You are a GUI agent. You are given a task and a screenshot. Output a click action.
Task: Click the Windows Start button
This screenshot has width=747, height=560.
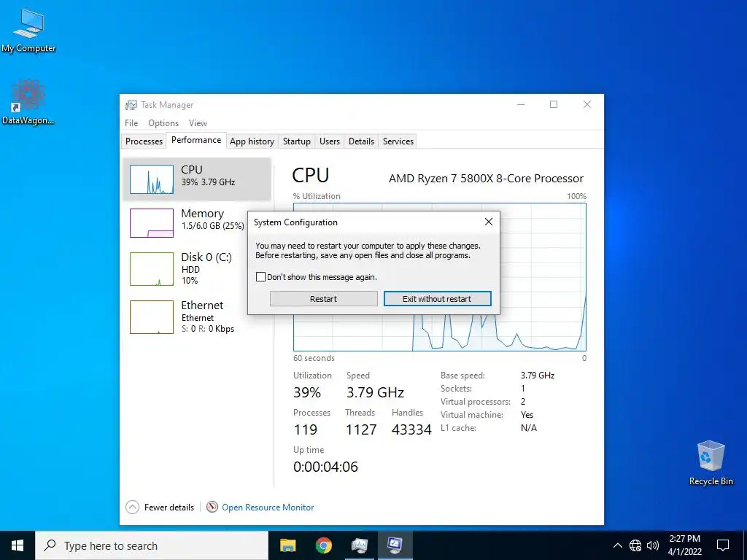18,545
